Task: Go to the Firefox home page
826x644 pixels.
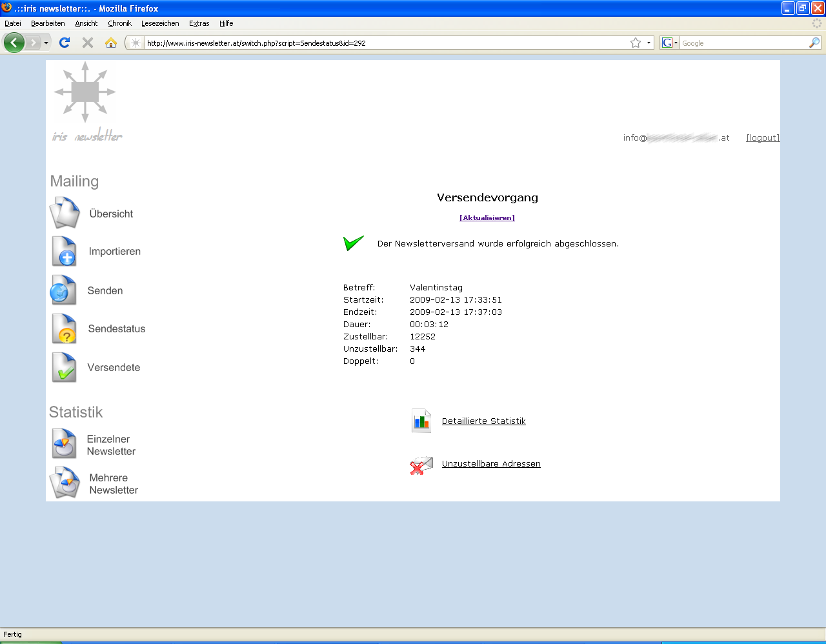Action: tap(111, 43)
